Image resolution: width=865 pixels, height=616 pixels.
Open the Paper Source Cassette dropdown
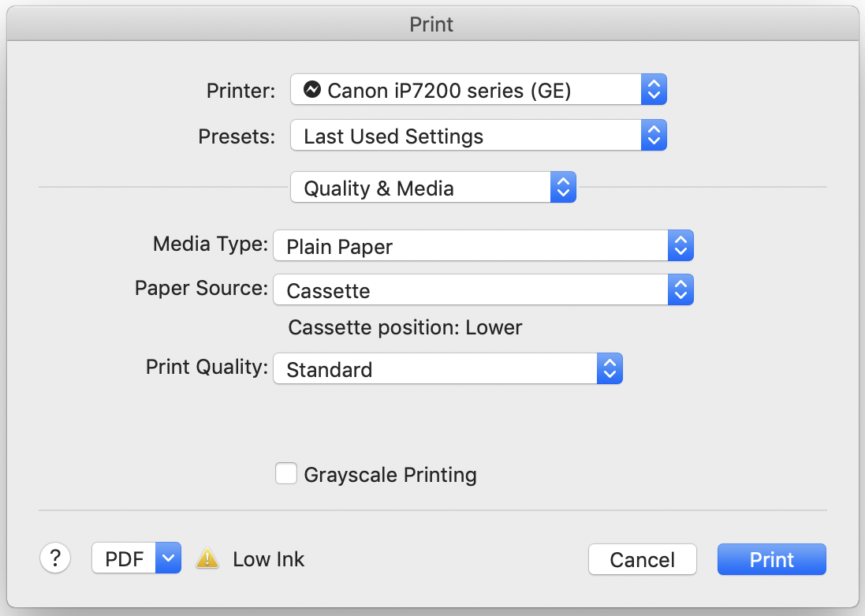pos(483,289)
